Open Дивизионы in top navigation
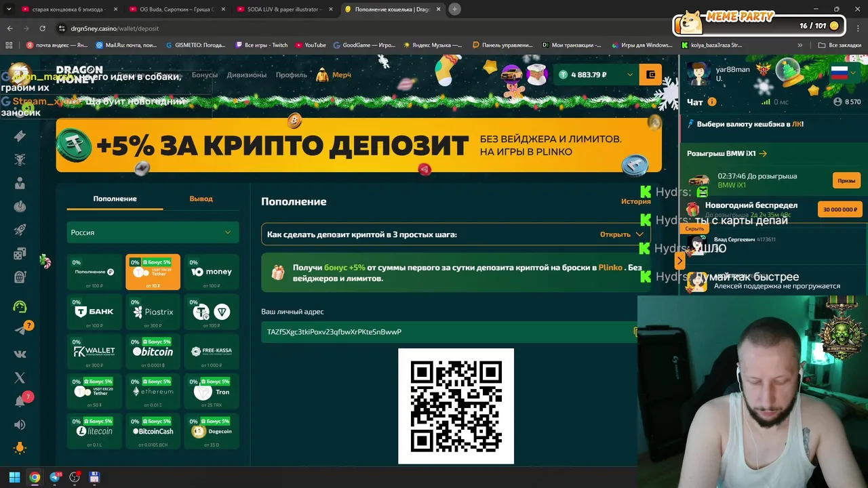Image resolution: width=868 pixels, height=488 pixels. pos(247,75)
